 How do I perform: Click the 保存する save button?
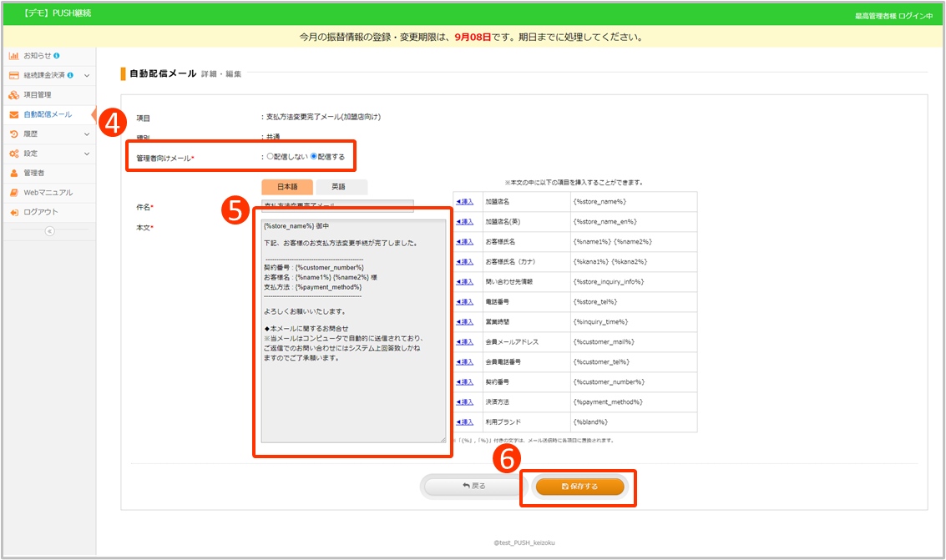point(579,487)
